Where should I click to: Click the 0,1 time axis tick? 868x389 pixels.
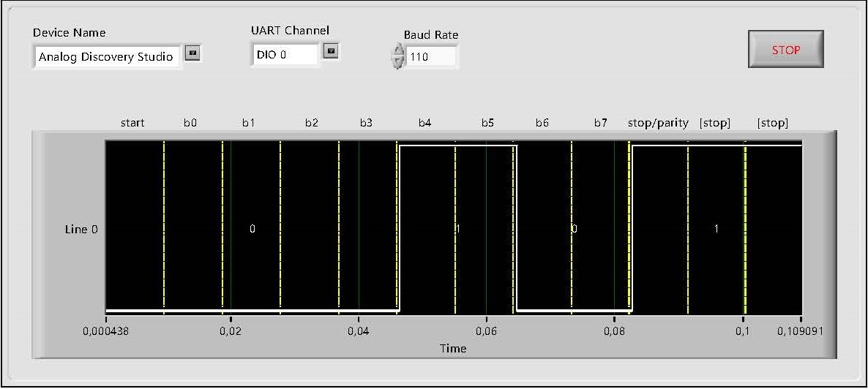(742, 331)
